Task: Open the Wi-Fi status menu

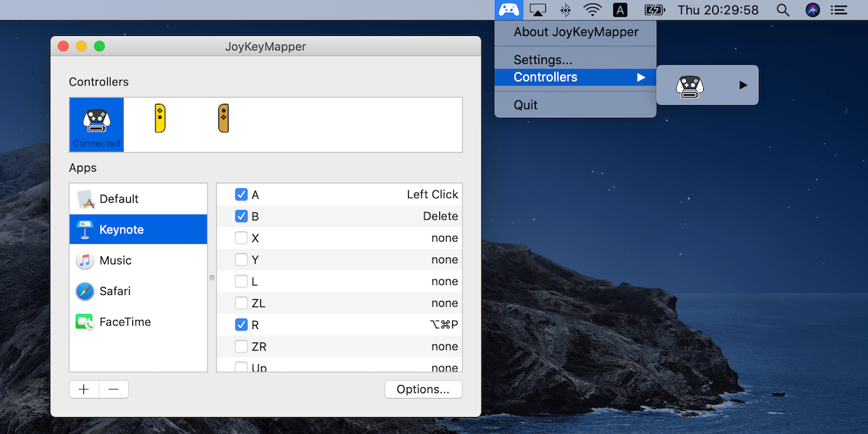Action: [593, 9]
